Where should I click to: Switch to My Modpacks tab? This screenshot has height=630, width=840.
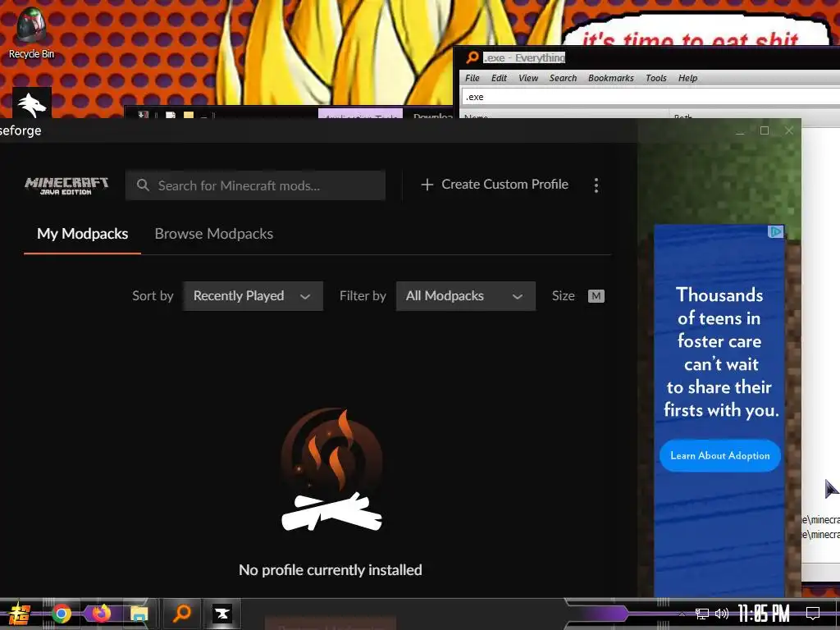point(83,234)
